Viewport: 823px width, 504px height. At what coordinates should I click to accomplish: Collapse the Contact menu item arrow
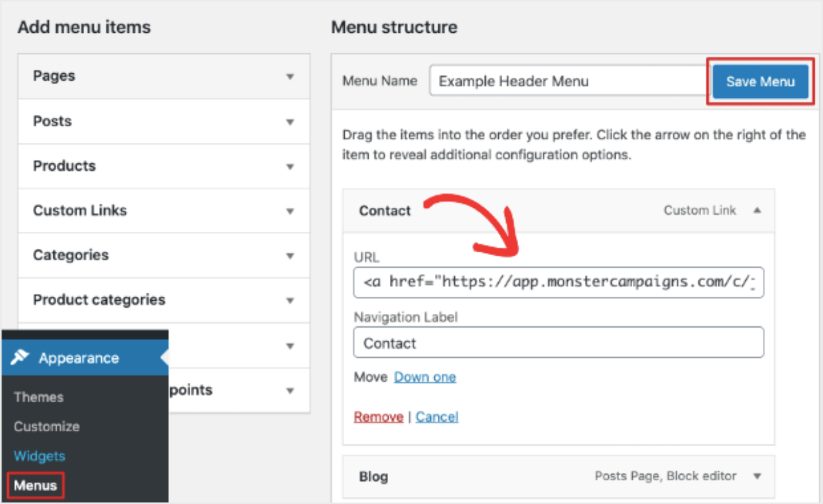point(757,211)
